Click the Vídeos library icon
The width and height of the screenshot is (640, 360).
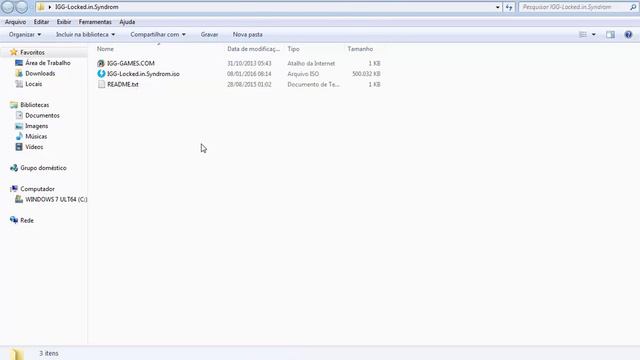pos(19,147)
